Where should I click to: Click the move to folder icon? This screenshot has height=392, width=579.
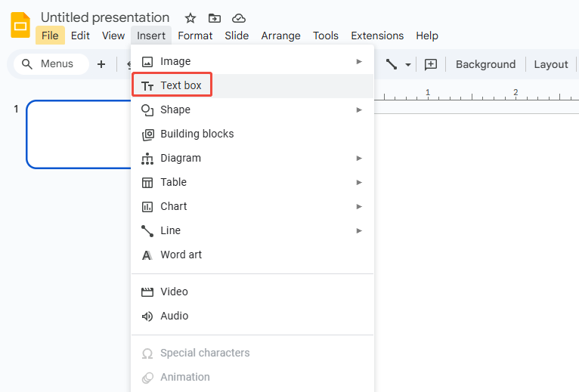coord(215,18)
